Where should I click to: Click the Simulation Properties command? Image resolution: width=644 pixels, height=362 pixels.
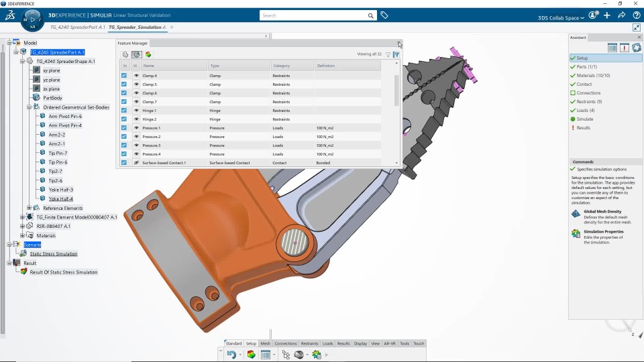[604, 231]
